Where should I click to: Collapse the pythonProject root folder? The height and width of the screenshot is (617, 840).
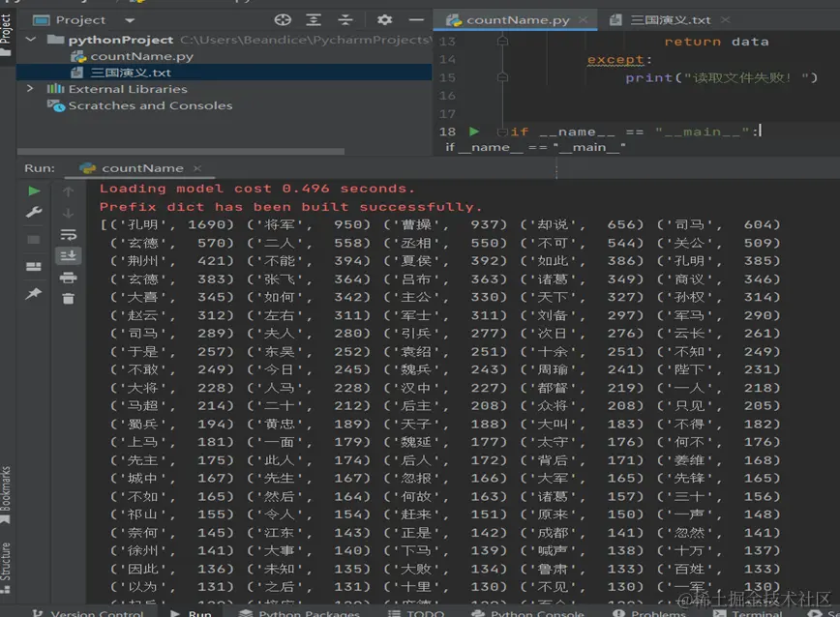coord(31,39)
